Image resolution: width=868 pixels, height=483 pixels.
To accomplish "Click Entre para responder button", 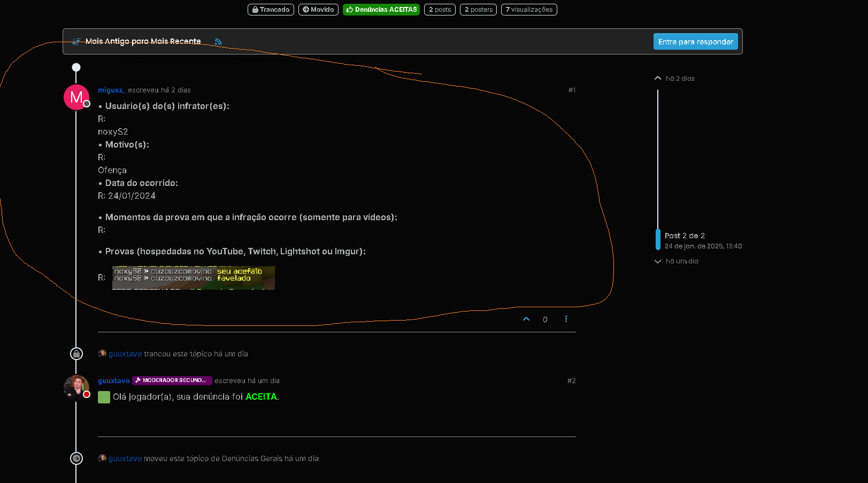I will 695,42.
